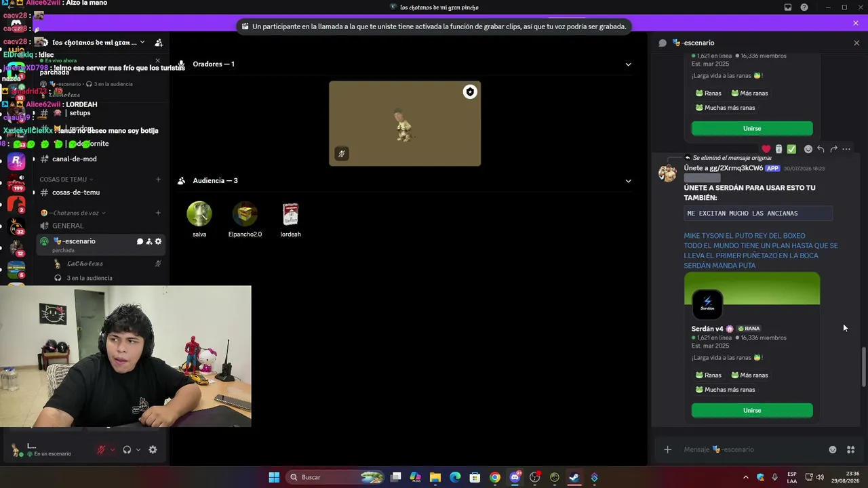
Task: Close the -escenario chat panel
Action: 856,43
